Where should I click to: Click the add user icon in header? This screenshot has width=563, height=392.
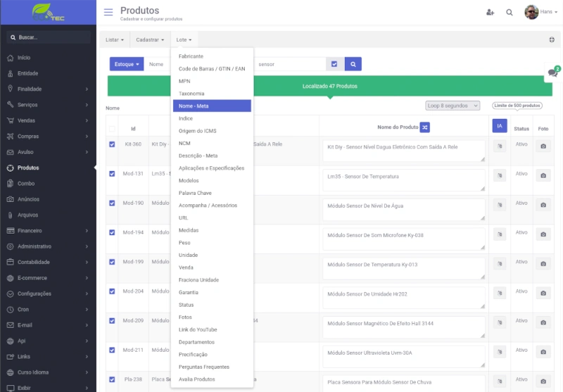point(490,12)
